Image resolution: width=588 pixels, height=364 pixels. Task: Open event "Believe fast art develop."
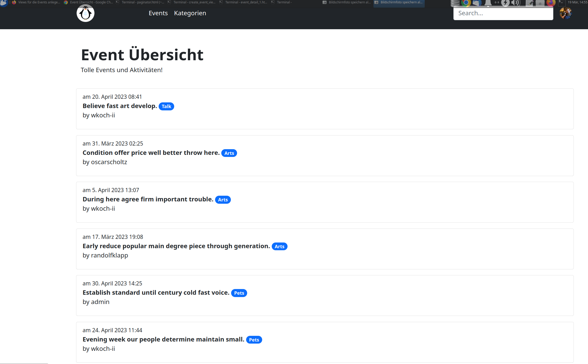pyautogui.click(x=120, y=106)
